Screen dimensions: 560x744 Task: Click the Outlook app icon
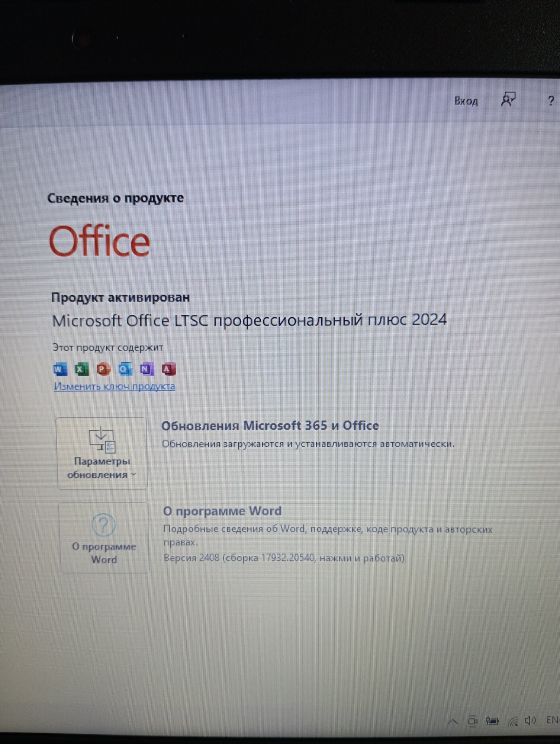125,369
